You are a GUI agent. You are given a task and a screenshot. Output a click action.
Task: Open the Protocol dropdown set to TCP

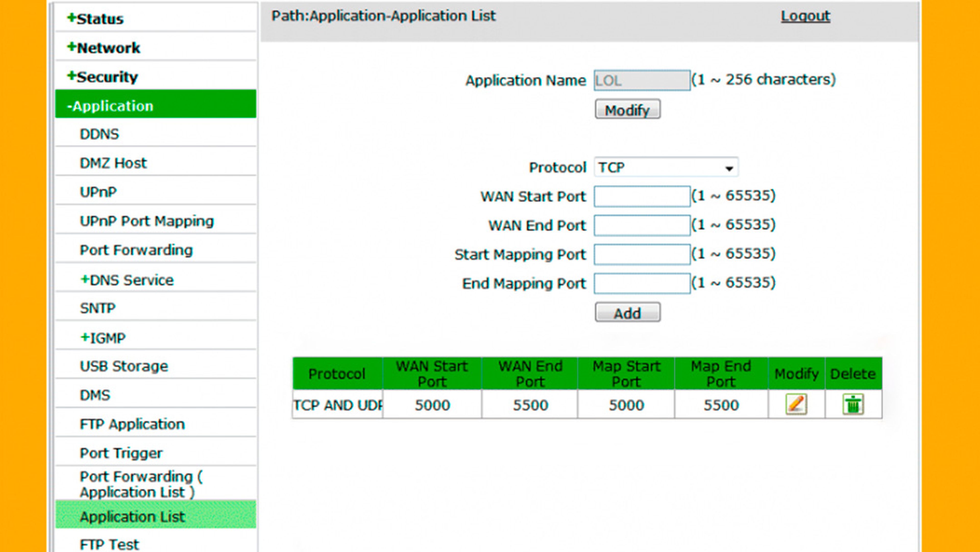(x=666, y=167)
